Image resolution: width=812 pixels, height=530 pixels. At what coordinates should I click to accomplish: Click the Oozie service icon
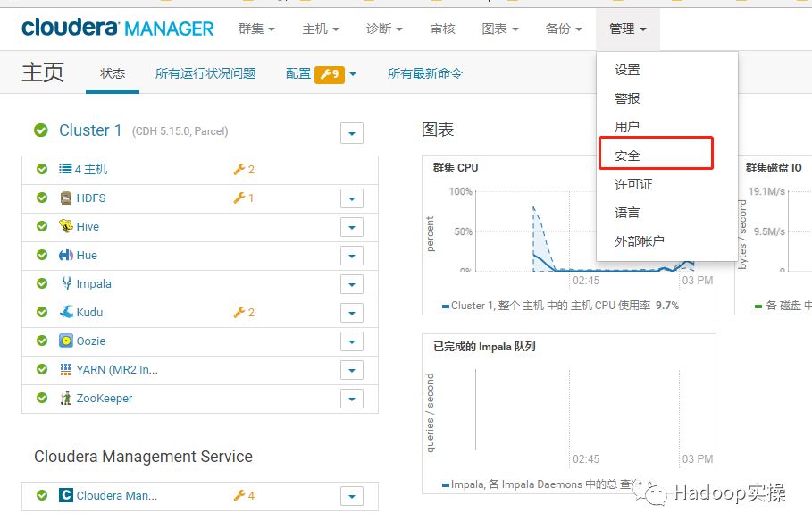(66, 341)
